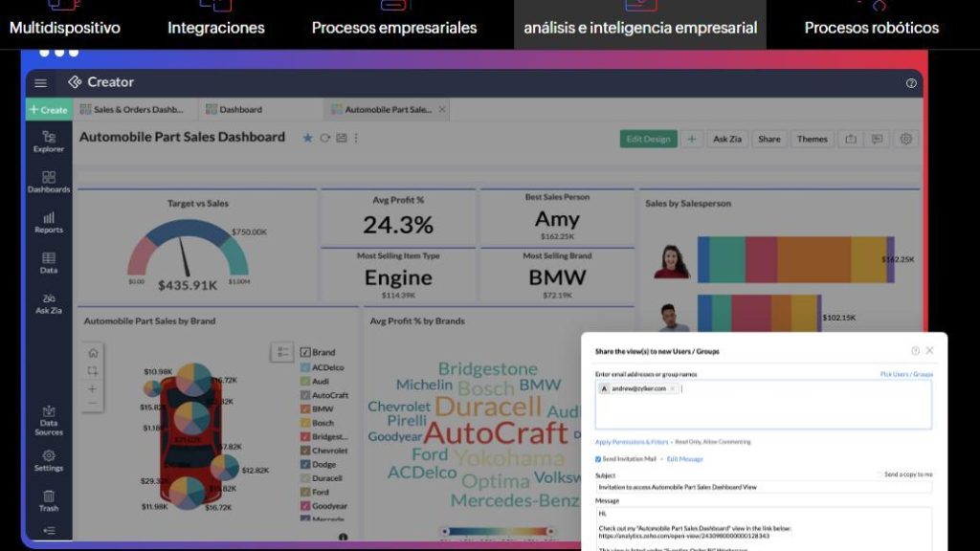Open Reports from the sidebar
The width and height of the screenshot is (980, 551).
pyautogui.click(x=49, y=222)
